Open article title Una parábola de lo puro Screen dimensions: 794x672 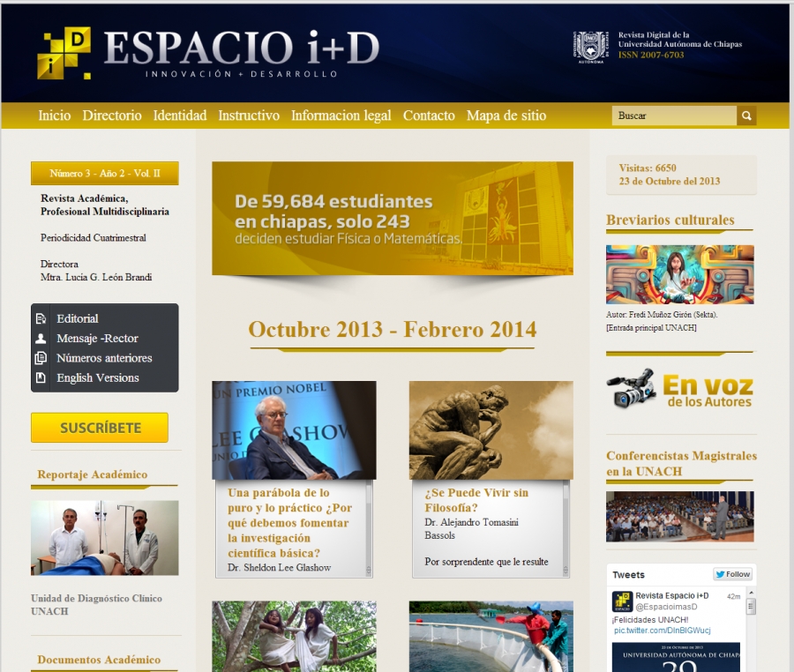(289, 523)
